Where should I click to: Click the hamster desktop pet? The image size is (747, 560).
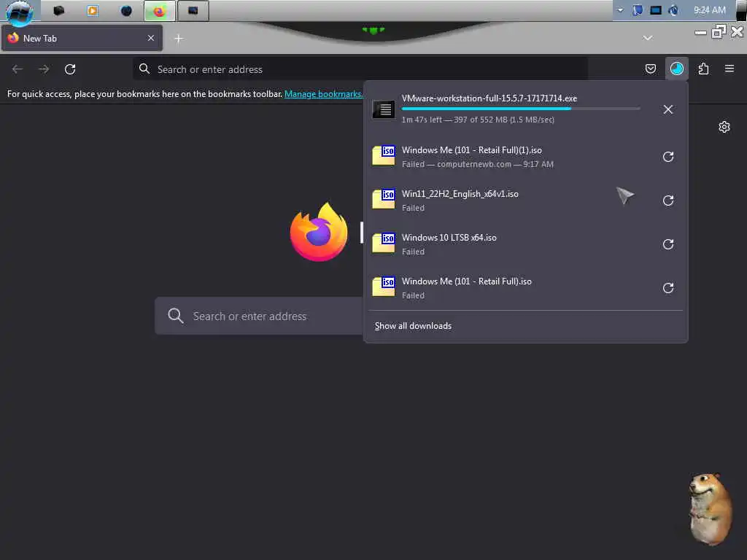pos(710,508)
